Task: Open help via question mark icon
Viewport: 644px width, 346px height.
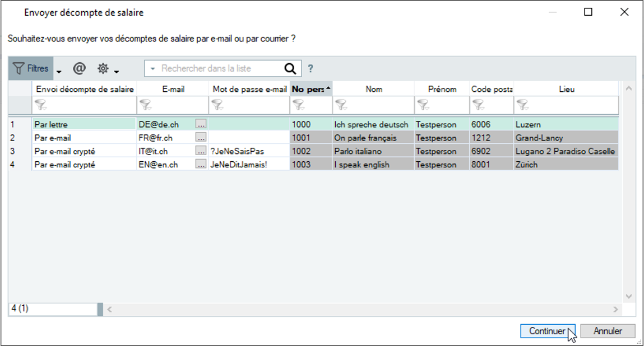Action: coord(311,68)
